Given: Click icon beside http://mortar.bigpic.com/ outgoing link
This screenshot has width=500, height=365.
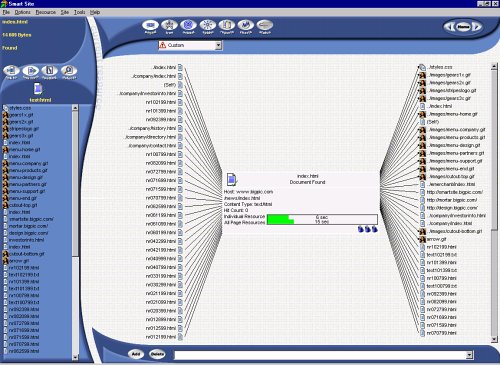Looking at the screenshot, I should 422,200.
